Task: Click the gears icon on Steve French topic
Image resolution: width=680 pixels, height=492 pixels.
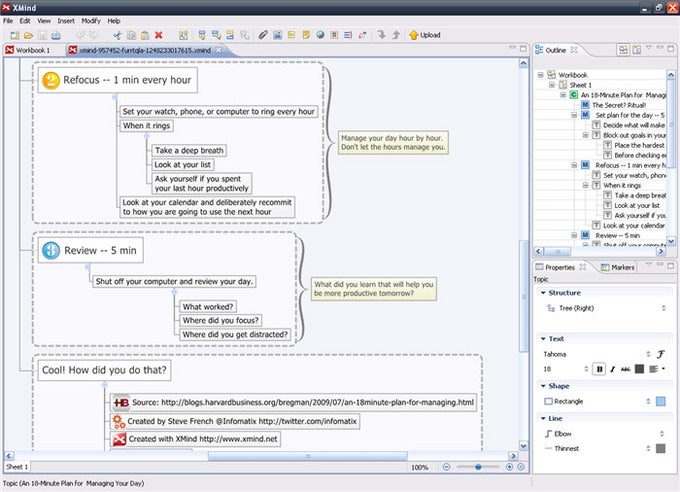Action: pyautogui.click(x=118, y=421)
